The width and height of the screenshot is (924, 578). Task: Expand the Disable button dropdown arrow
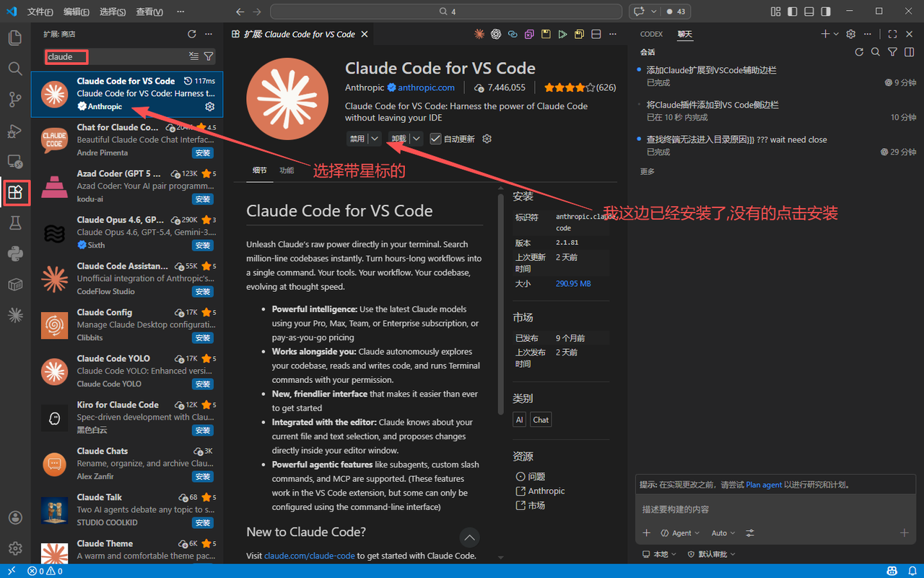coord(375,139)
